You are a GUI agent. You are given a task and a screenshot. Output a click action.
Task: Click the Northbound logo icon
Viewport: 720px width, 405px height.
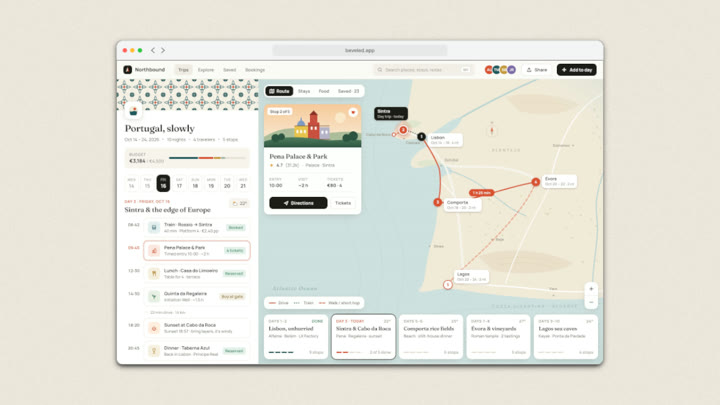point(128,70)
